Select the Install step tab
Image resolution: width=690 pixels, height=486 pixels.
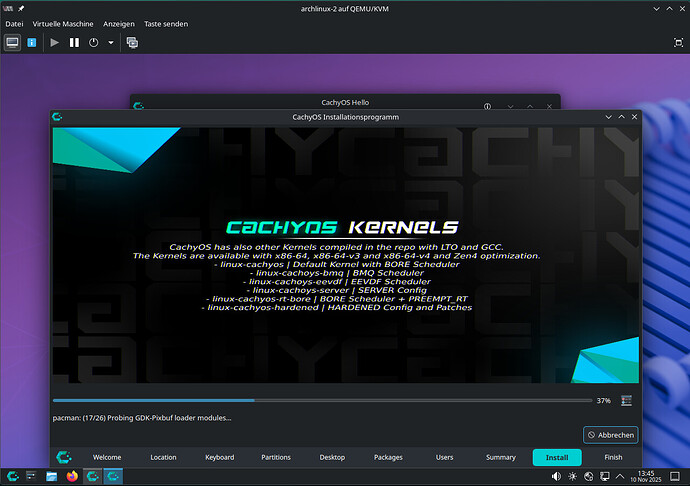click(x=557, y=457)
